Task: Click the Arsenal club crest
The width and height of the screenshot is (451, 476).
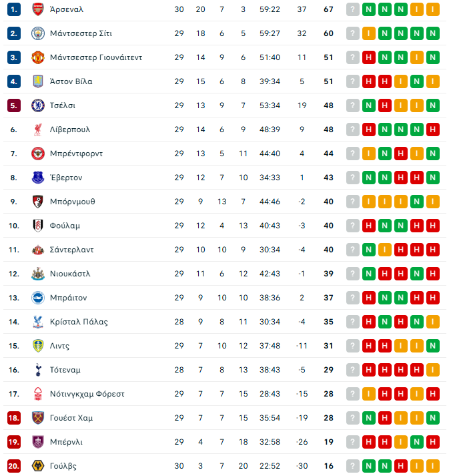Action: point(37,9)
